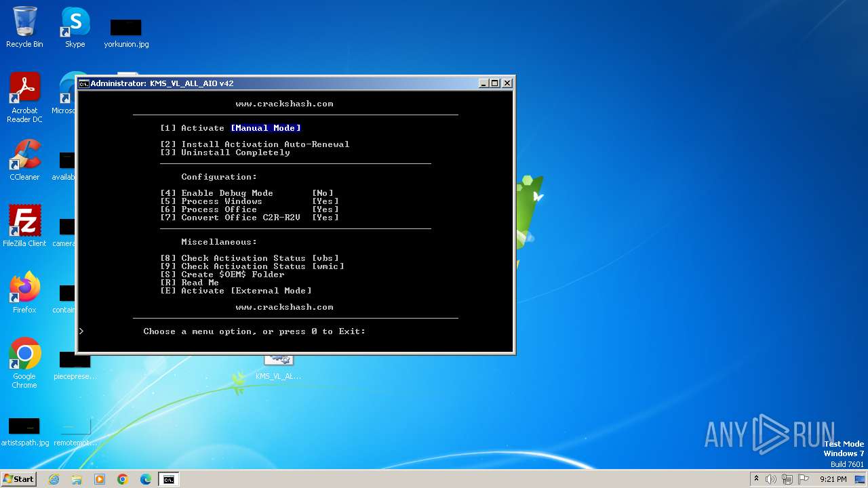868x488 pixels.
Task: Minimize the KMS_VL_ALL_AIO console window
Action: (484, 83)
